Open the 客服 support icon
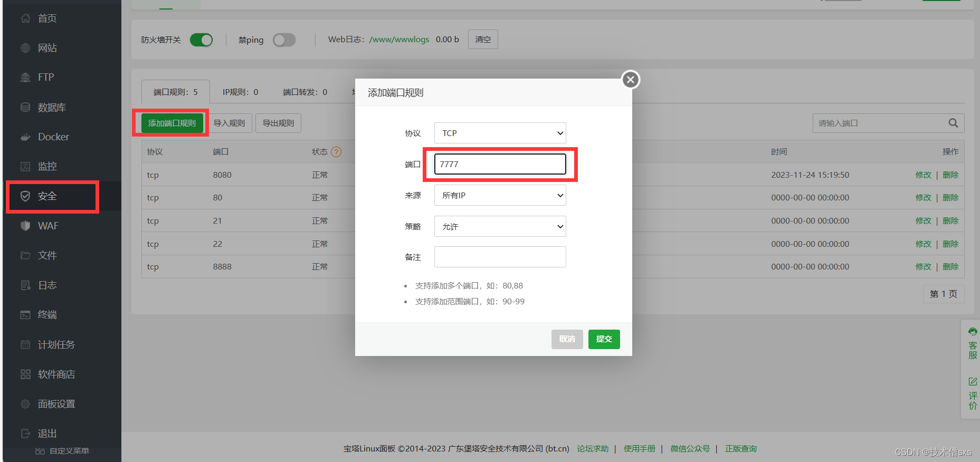 click(973, 332)
